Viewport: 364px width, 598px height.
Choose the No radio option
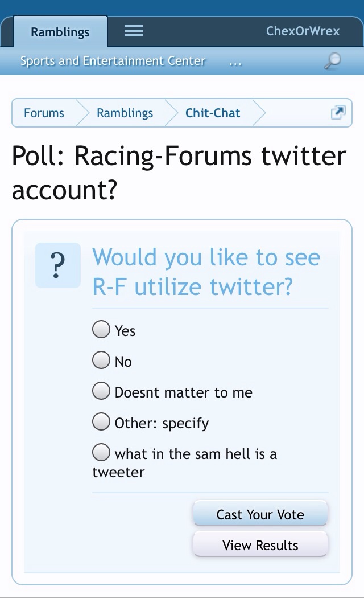pos(101,360)
